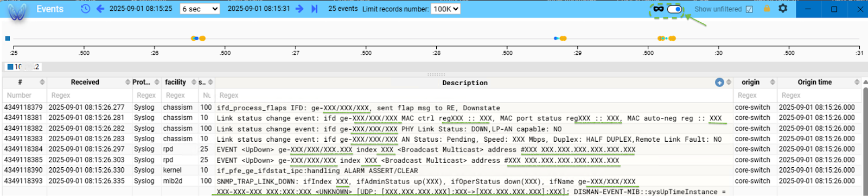Click the ifd_process_flaps description text
The height and width of the screenshot is (196, 868).
(358, 108)
